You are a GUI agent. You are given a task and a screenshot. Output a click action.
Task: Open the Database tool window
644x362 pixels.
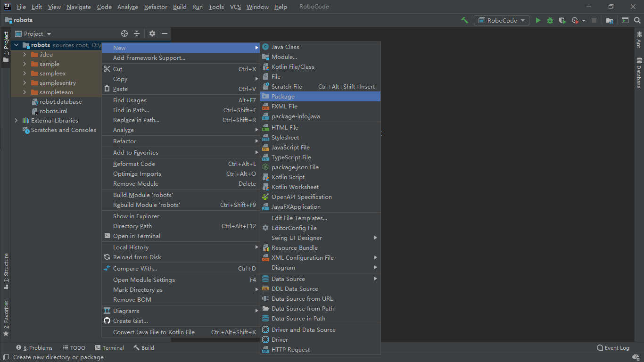click(x=639, y=73)
